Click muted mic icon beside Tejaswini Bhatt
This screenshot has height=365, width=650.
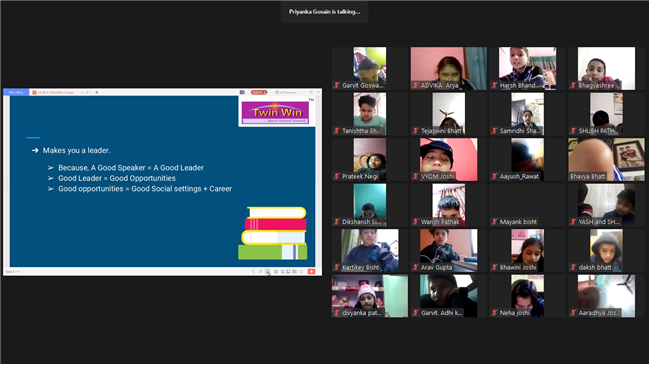point(415,131)
